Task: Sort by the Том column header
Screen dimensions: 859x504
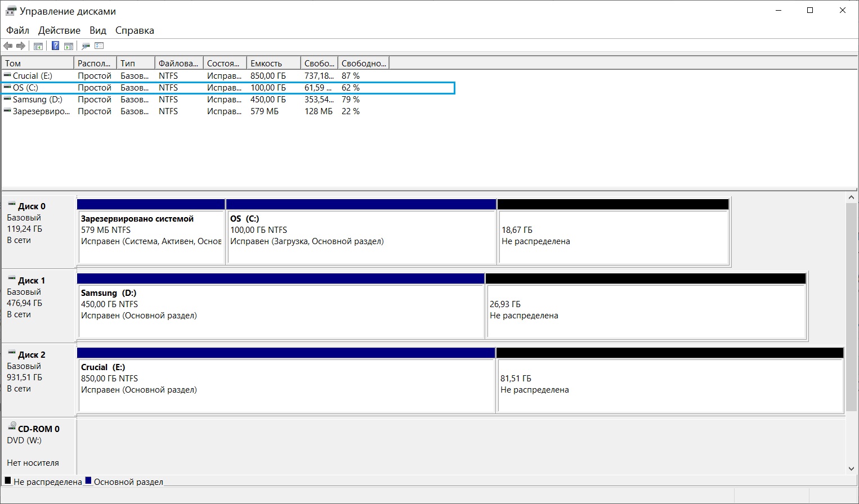Action: point(38,63)
